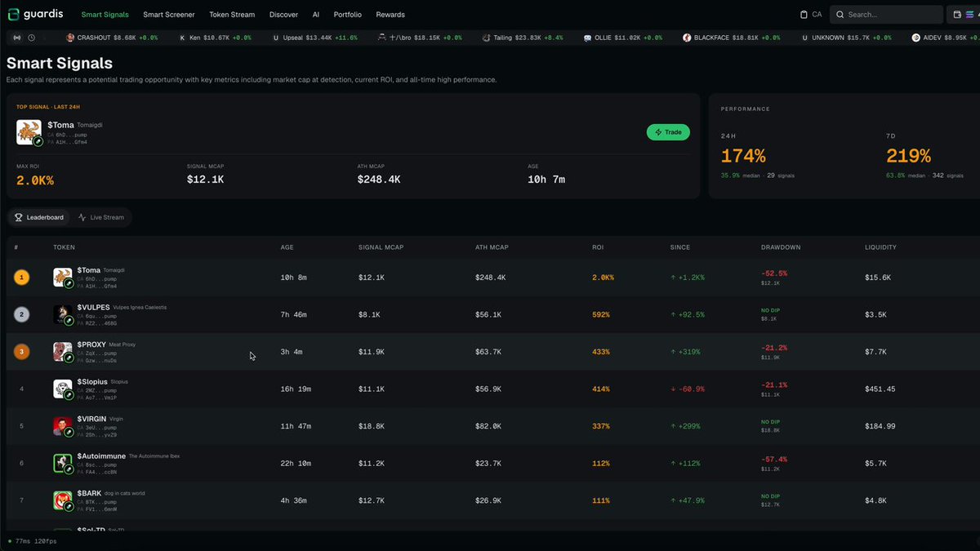Sort by the ROI column header
This screenshot has width=980, height=551.
[598, 247]
